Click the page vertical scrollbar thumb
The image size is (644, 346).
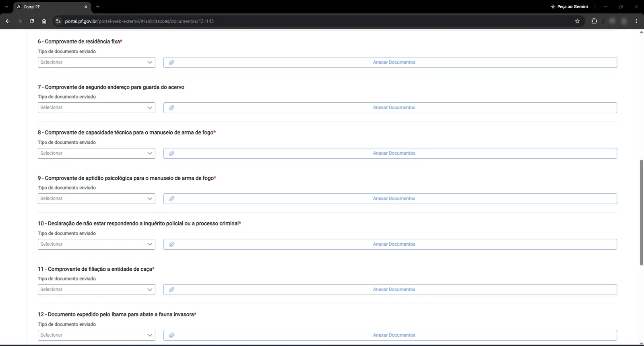click(641, 212)
